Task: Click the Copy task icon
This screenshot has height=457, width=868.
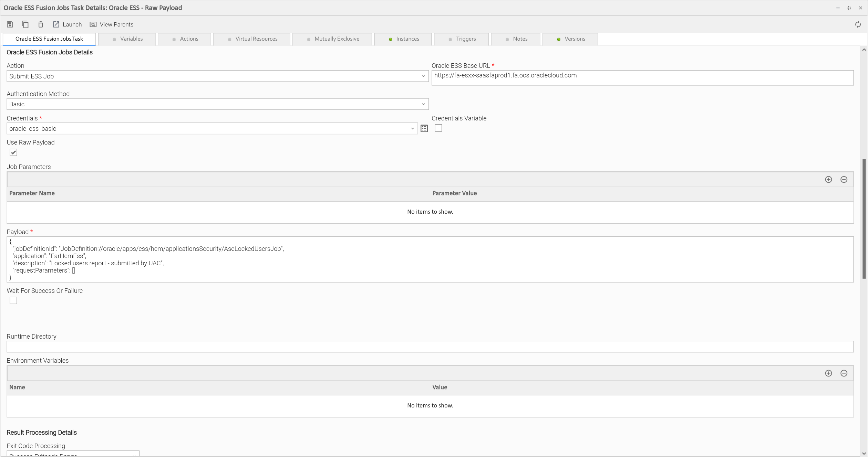Action: (25, 24)
